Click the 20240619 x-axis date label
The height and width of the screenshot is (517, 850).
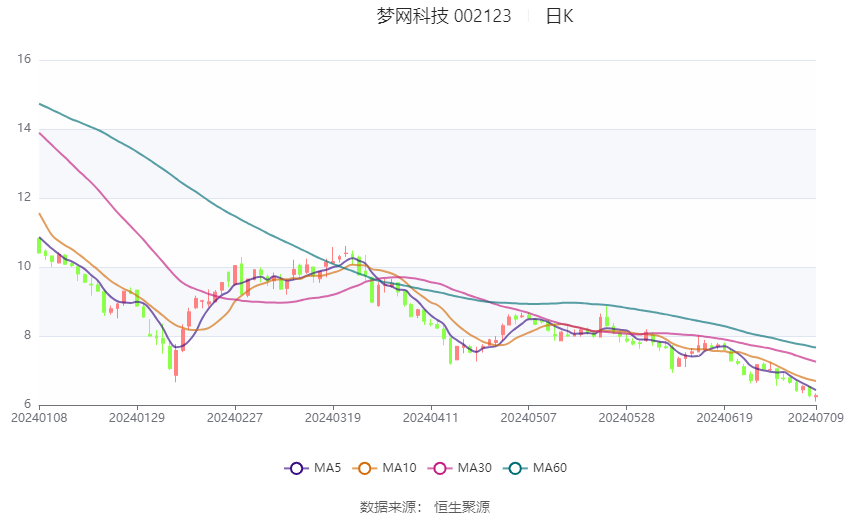[x=724, y=418]
